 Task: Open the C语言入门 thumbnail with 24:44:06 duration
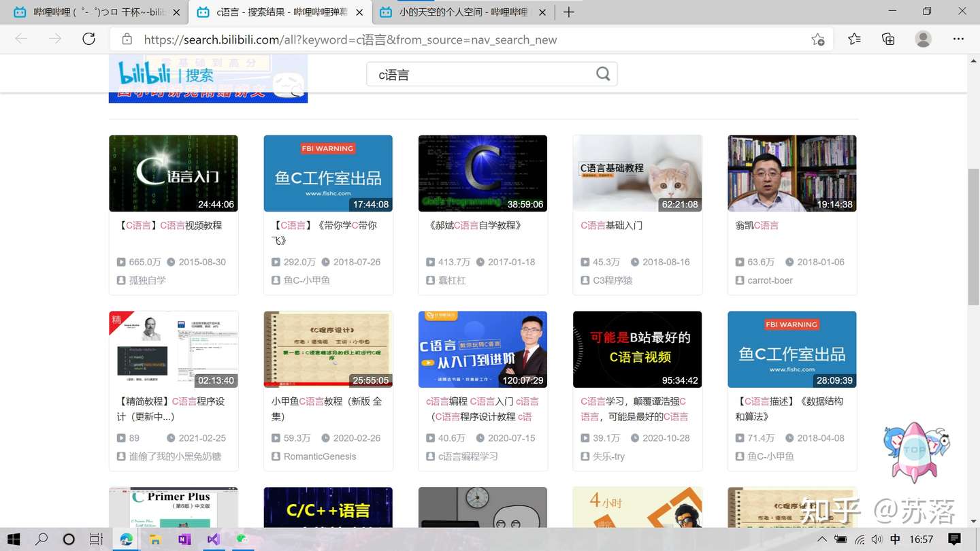point(174,173)
